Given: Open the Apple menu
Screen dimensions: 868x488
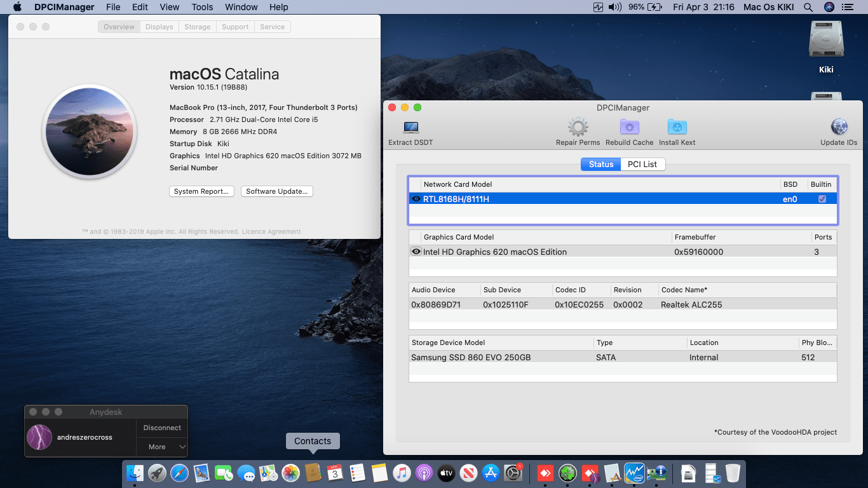Looking at the screenshot, I should click(x=17, y=7).
